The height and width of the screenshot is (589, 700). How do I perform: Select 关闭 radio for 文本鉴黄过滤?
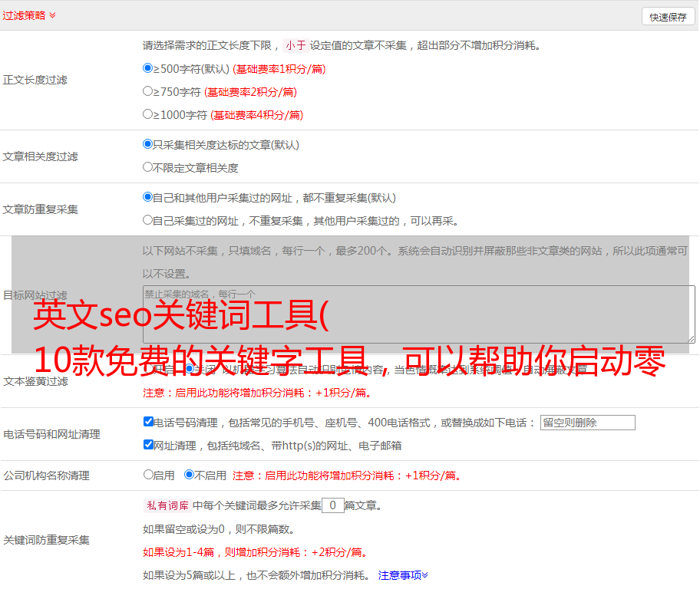[190, 370]
